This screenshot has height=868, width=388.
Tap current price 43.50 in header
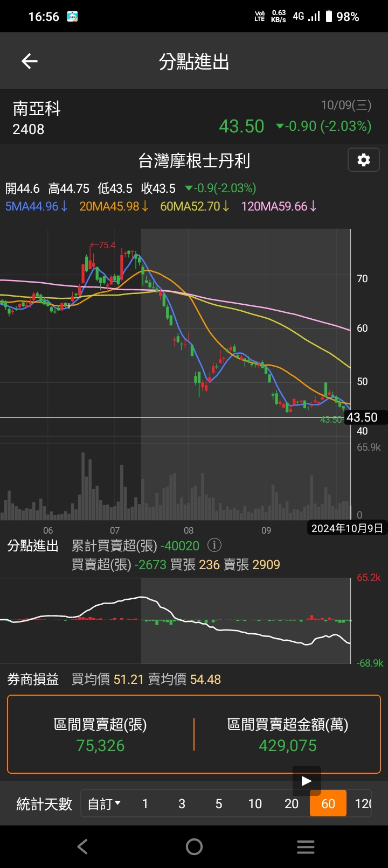[241, 127]
